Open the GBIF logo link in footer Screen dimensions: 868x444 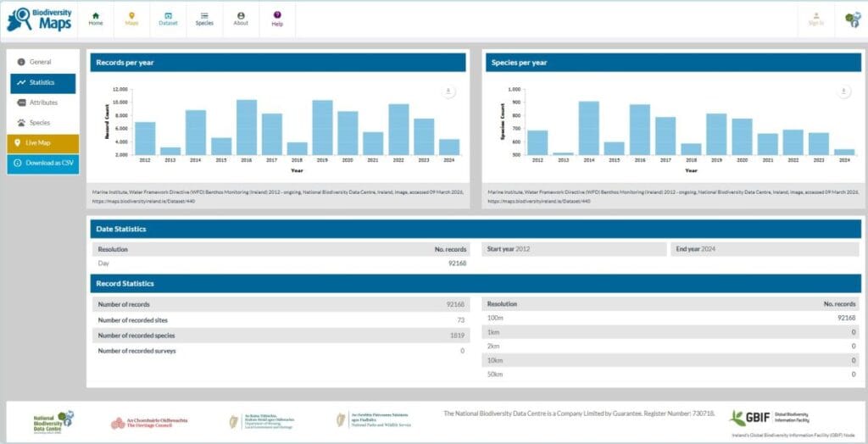click(770, 418)
